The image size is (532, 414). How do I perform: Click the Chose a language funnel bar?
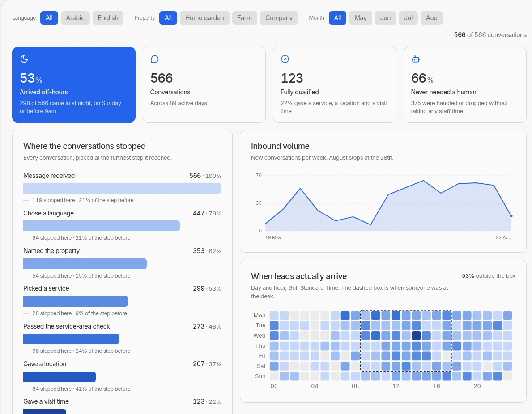(102, 226)
